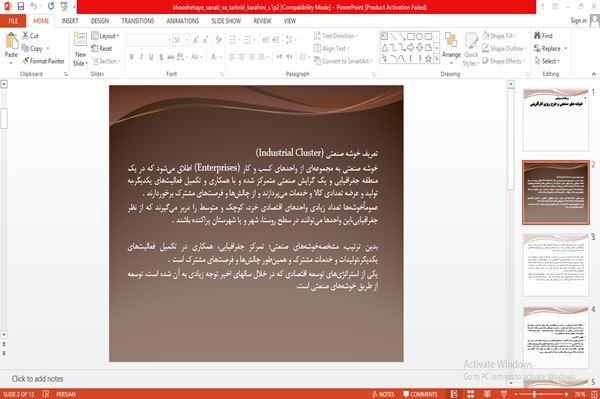Viewport: 600px width, 399px height.
Task: Click Sign in link
Action: (x=578, y=21)
